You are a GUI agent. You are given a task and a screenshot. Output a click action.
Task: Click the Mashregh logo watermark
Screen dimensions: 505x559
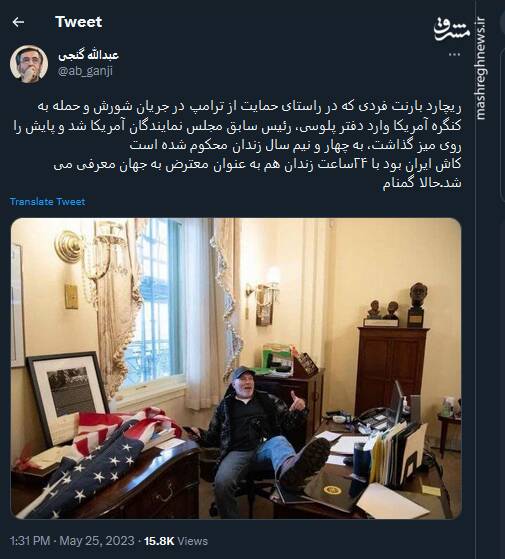[x=451, y=29]
